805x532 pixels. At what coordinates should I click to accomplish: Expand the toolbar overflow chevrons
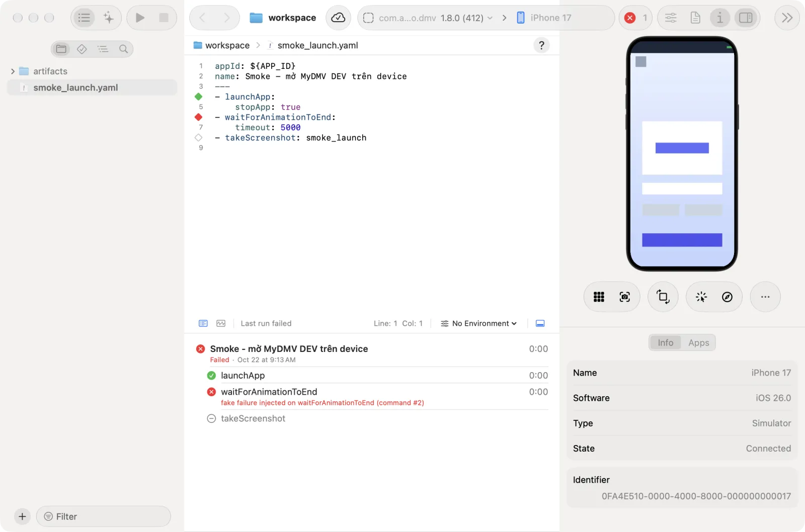(x=787, y=18)
